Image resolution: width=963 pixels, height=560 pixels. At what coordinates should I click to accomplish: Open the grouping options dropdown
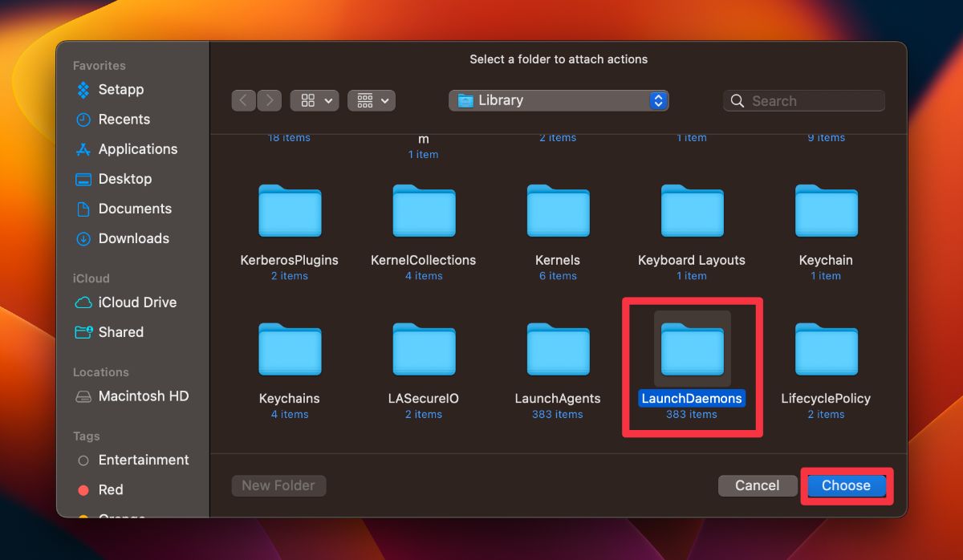[371, 100]
